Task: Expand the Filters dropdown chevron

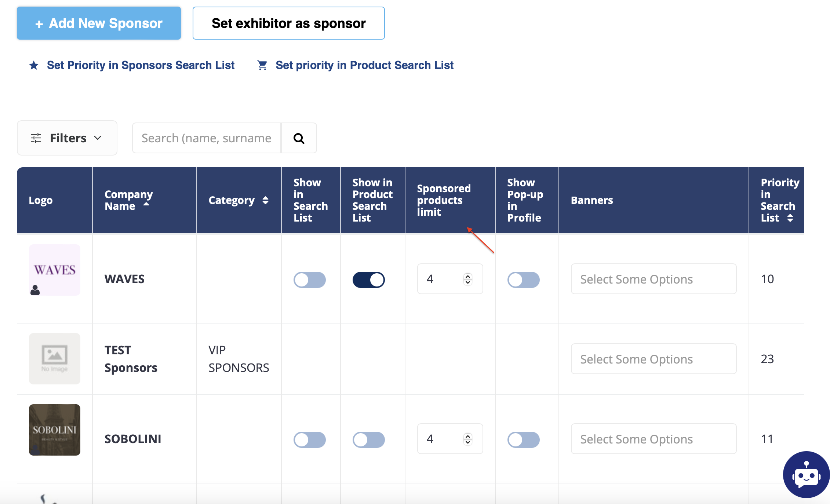Action: (x=98, y=138)
